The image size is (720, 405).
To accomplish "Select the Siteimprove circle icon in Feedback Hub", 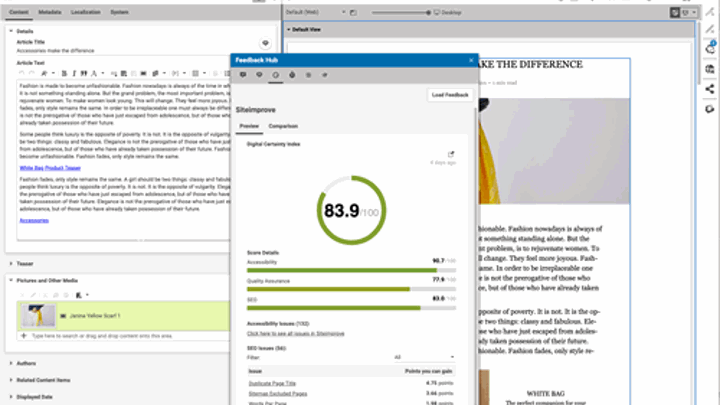I will pos(275,75).
